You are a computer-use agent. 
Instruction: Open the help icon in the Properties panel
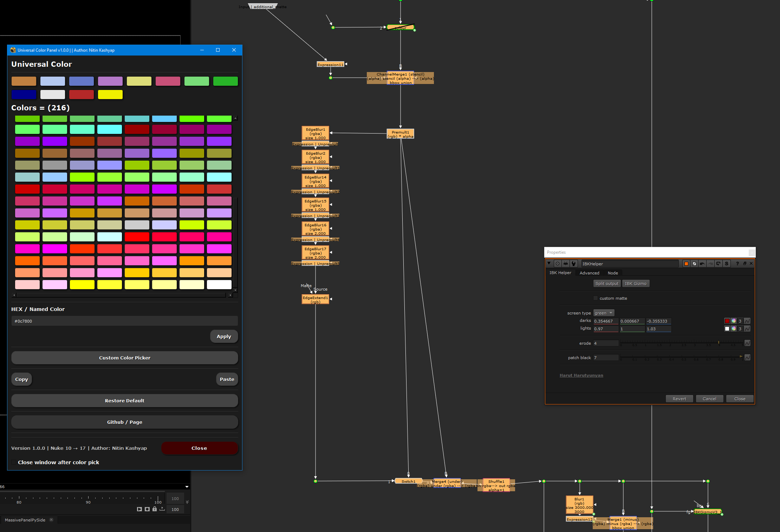(737, 264)
